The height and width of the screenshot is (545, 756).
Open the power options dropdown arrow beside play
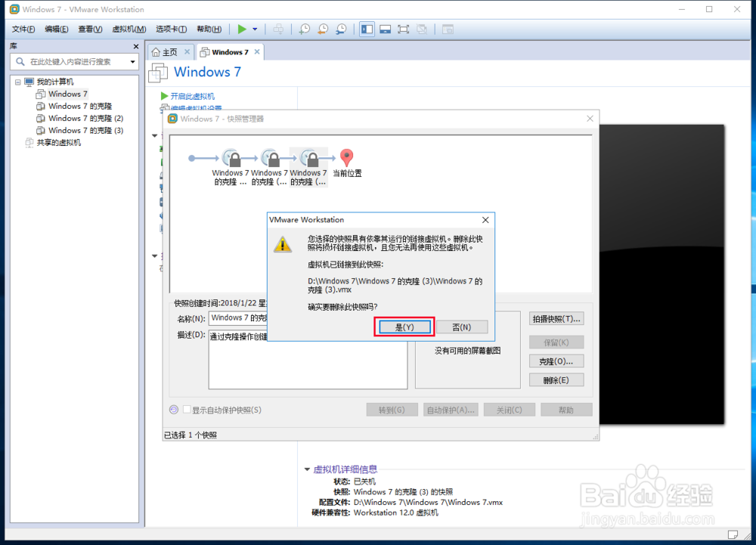click(255, 29)
